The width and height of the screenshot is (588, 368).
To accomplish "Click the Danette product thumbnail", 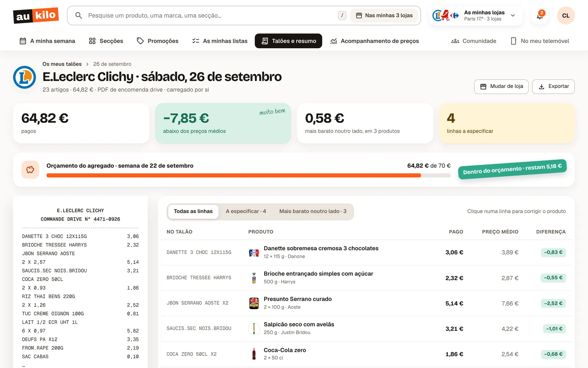I will pyautogui.click(x=254, y=252).
